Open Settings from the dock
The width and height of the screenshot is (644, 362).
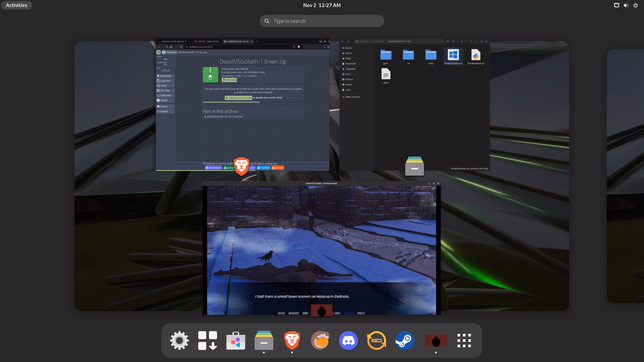(179, 341)
